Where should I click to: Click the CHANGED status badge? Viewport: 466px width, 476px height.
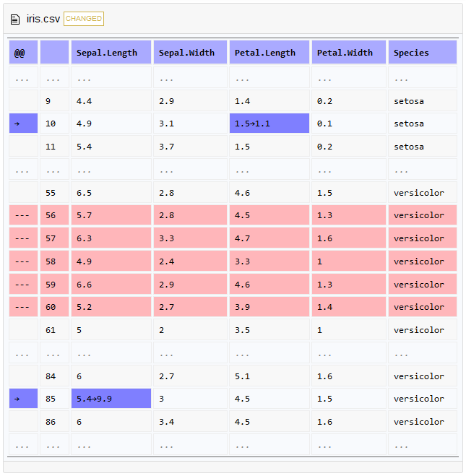tap(84, 19)
